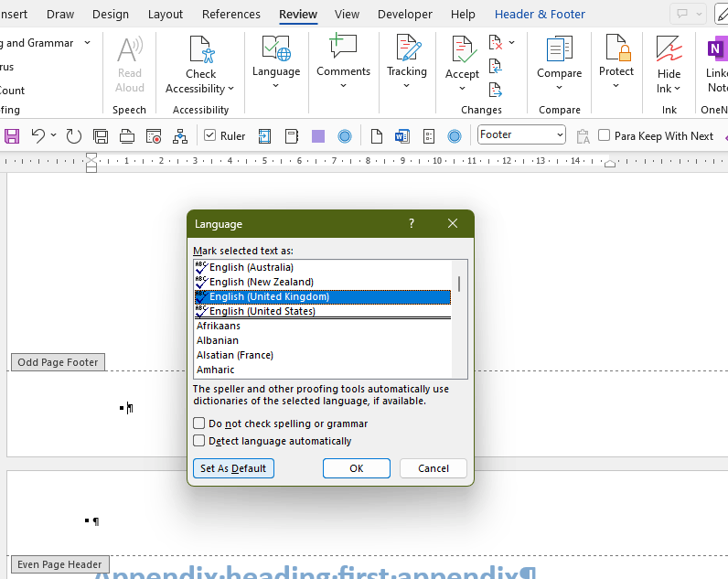Click the organization hierarchy icon
This screenshot has height=579, width=728.
pos(180,136)
